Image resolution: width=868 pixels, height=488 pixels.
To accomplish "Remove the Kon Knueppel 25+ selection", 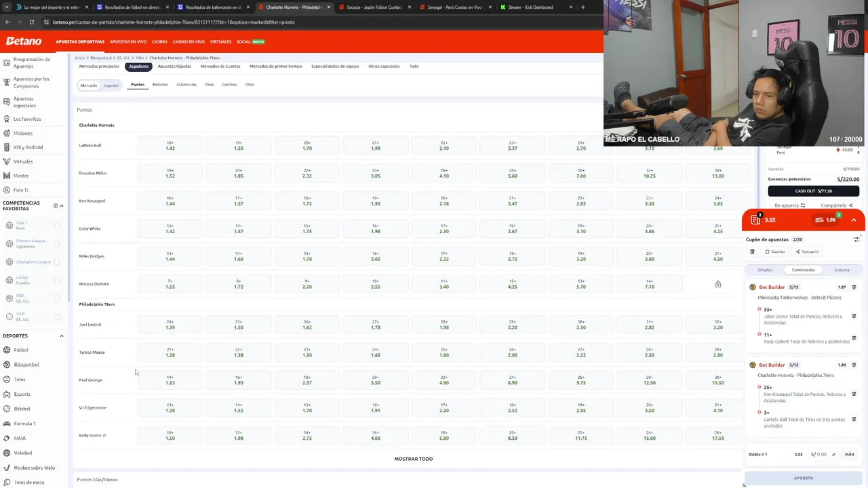I will pos(854,394).
